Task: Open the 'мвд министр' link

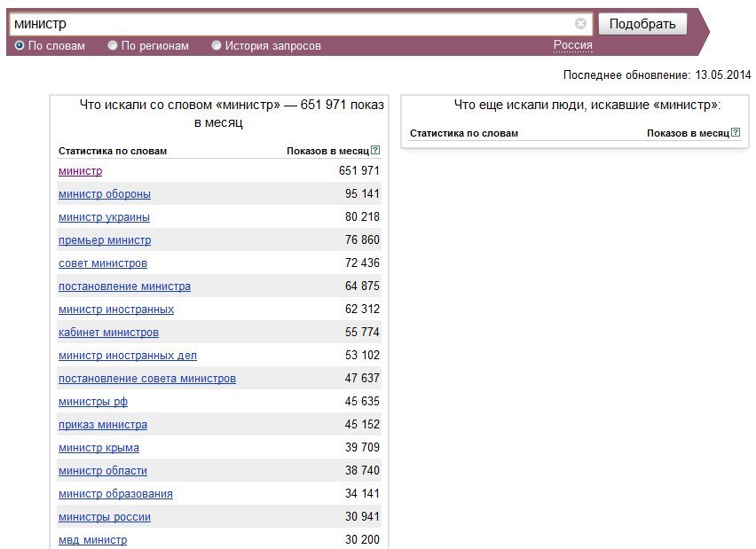Action: point(92,540)
